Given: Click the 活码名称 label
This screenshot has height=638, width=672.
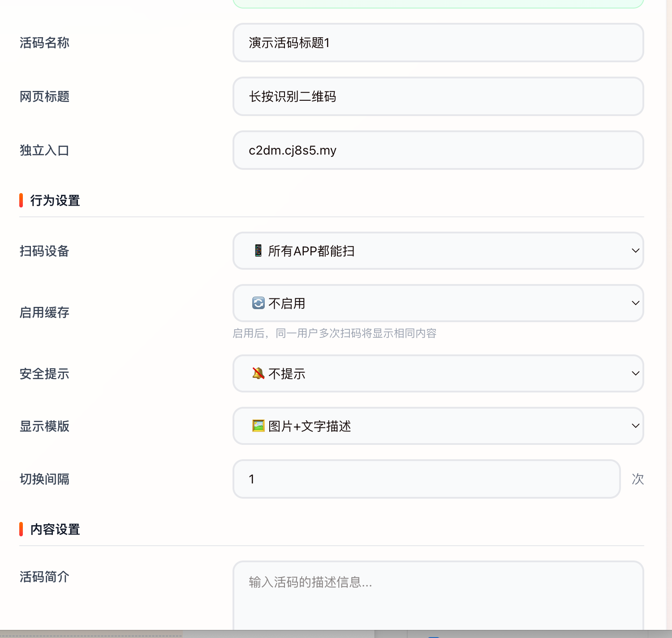Looking at the screenshot, I should (44, 43).
